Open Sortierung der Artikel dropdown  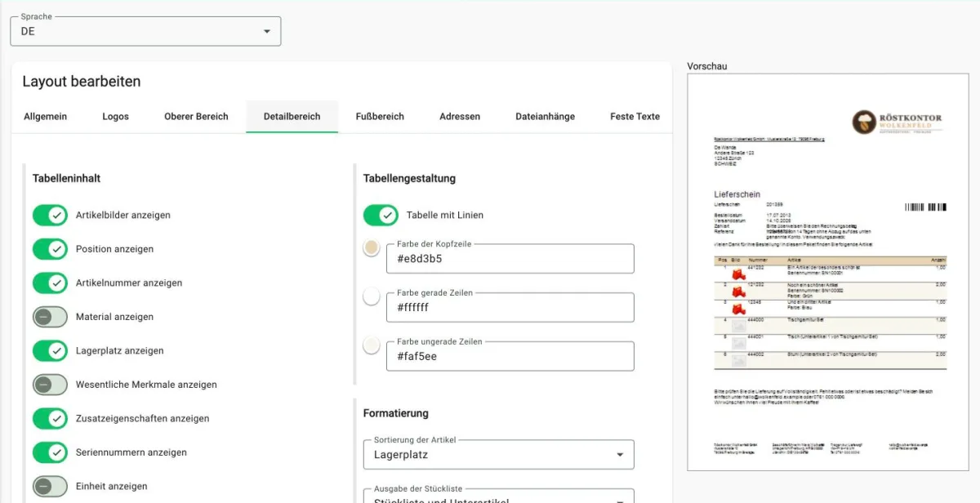click(498, 454)
